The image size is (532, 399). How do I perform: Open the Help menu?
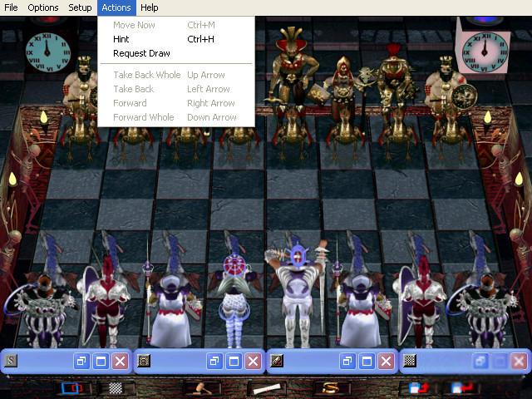pyautogui.click(x=150, y=7)
